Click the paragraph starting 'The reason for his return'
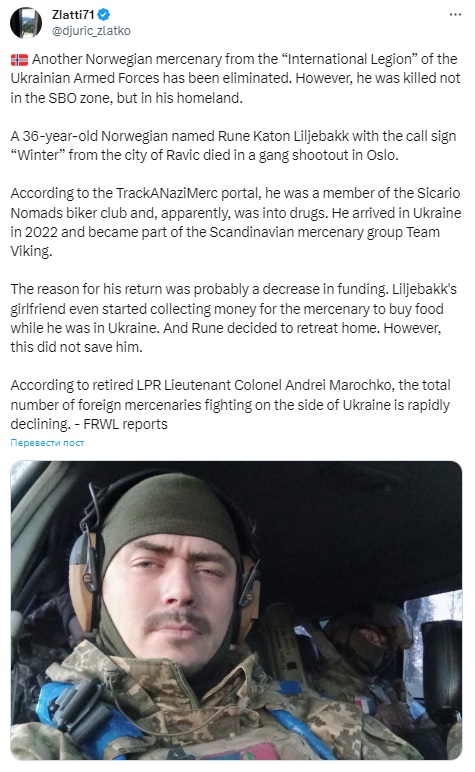Viewport: 475px width, 772px height. pyautogui.click(x=234, y=318)
